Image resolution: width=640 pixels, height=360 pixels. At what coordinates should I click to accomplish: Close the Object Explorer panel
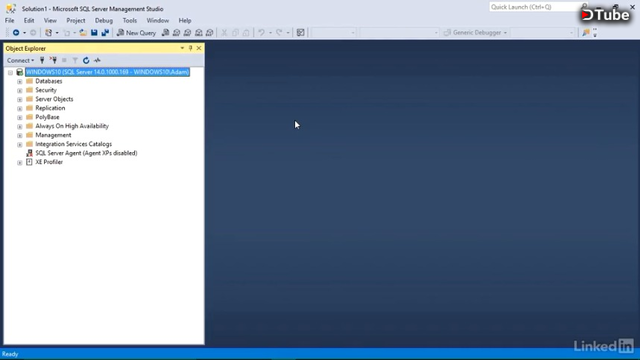(x=199, y=48)
